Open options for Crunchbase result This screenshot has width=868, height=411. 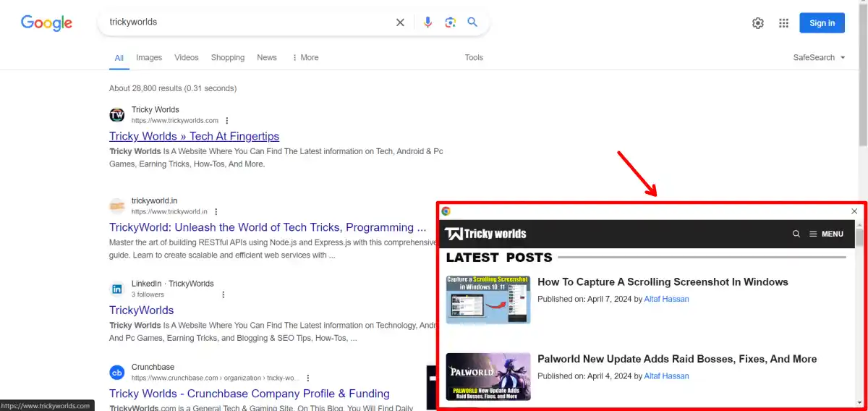point(308,378)
